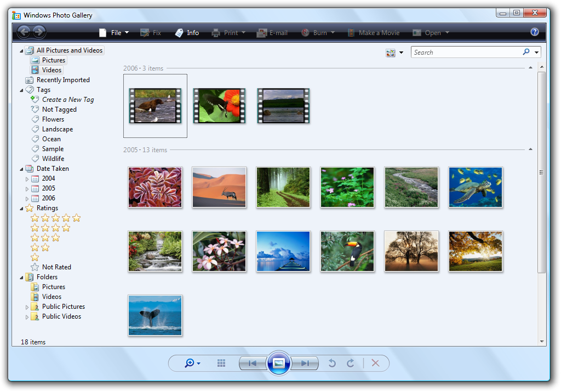561x392 pixels.
Task: Expand the 2005 date tree node
Action: pos(27,188)
